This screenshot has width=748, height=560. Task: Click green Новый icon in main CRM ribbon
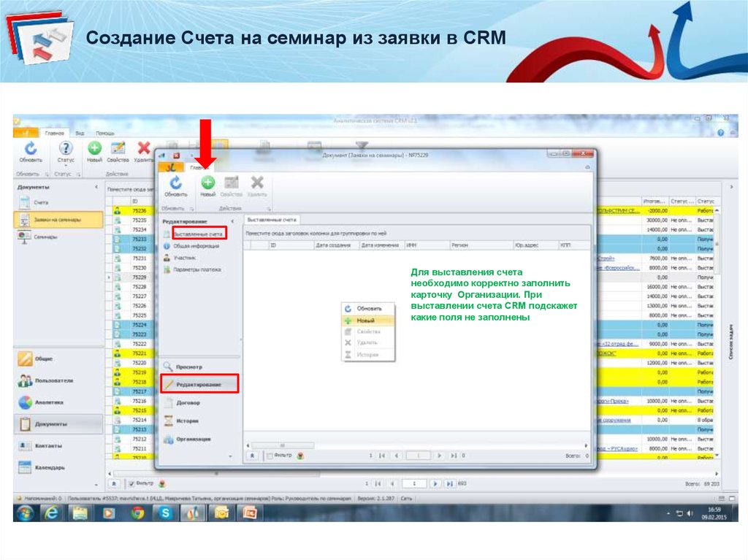(94, 148)
